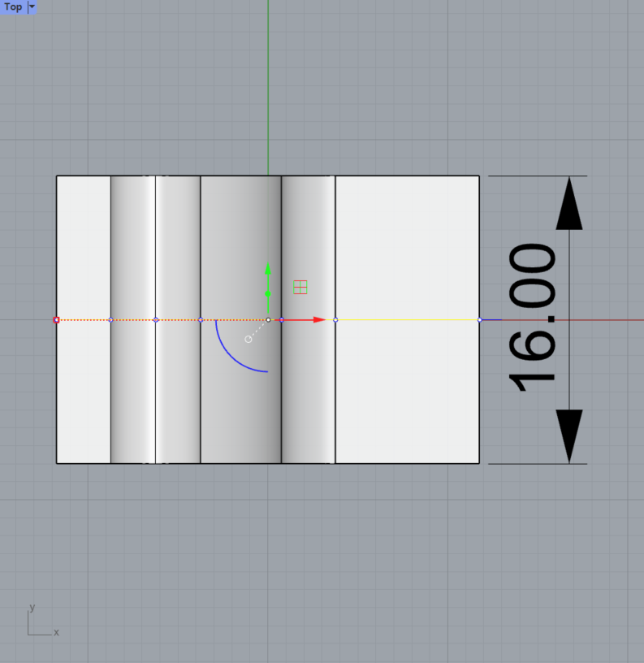Viewport: 644px width, 663px height.
Task: Select the yellow highlighted line segment
Action: [x=408, y=320]
